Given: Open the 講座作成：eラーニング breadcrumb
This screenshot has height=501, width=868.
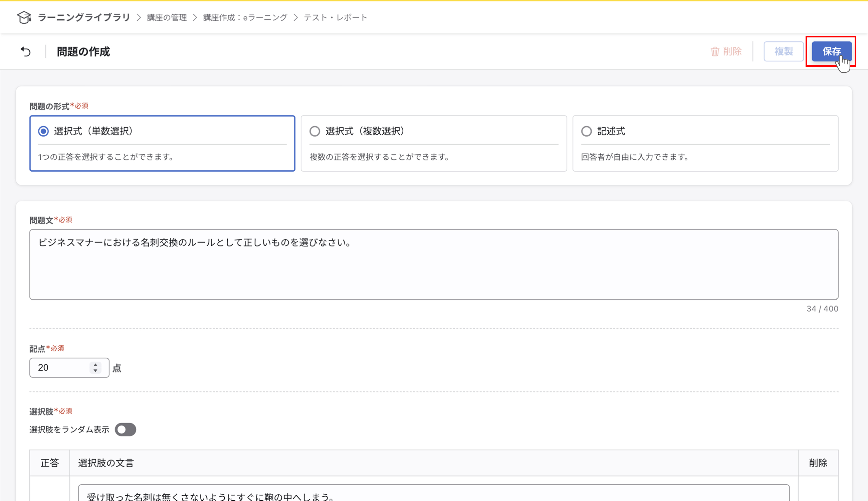Looking at the screenshot, I should click(245, 17).
